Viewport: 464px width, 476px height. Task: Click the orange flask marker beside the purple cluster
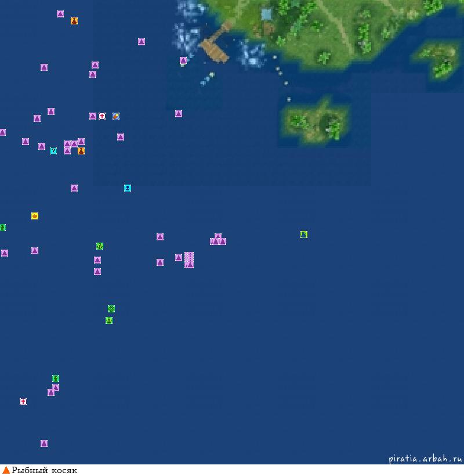click(81, 151)
